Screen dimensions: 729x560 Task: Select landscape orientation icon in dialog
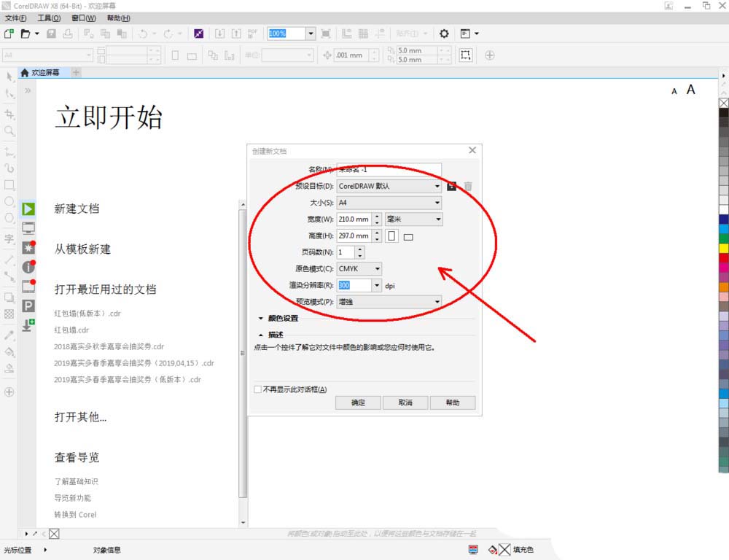point(408,237)
